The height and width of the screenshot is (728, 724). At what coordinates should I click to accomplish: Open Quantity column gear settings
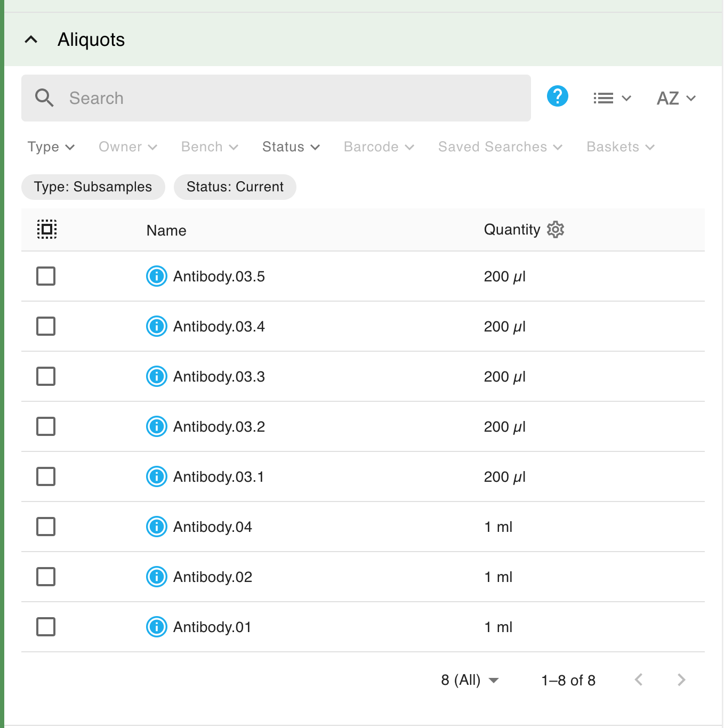[556, 230]
